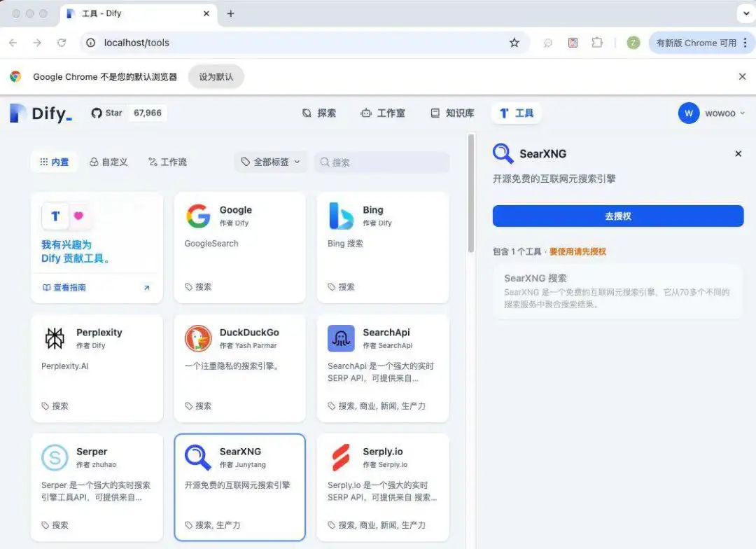Click the SearchApi tool icon
The width and height of the screenshot is (756, 549).
pyautogui.click(x=341, y=338)
